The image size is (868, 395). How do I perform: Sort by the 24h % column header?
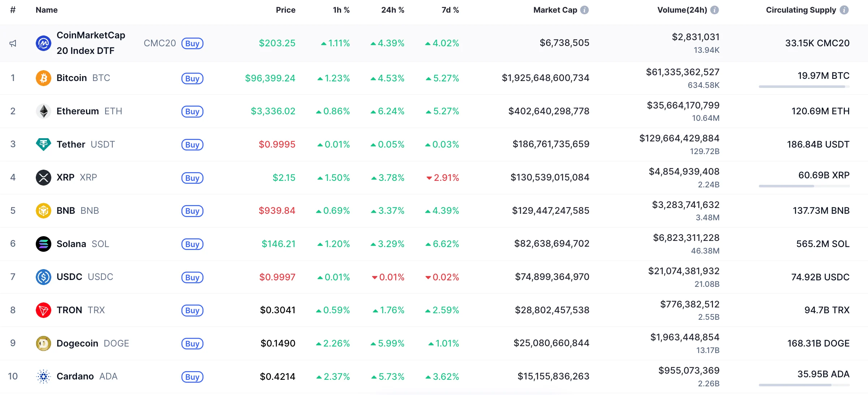pyautogui.click(x=392, y=10)
